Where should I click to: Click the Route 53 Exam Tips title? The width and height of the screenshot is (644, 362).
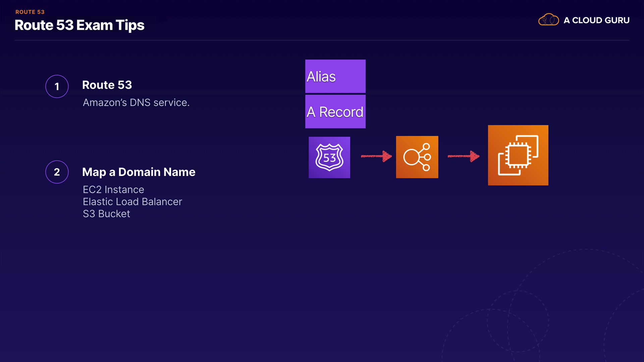pos(79,25)
